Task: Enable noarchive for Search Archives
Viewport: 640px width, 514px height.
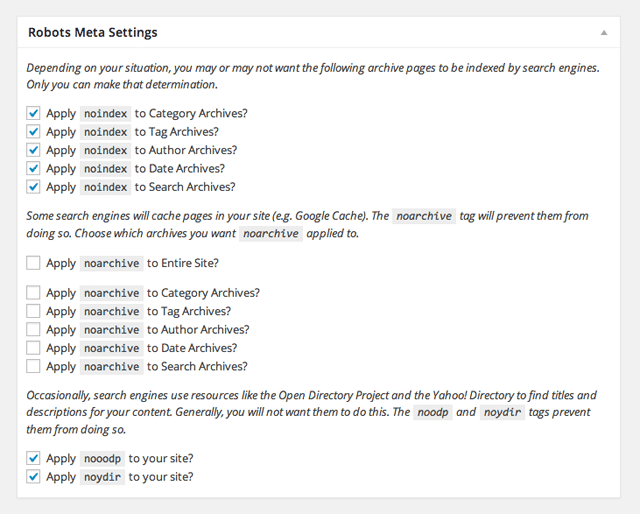Action: coord(33,366)
